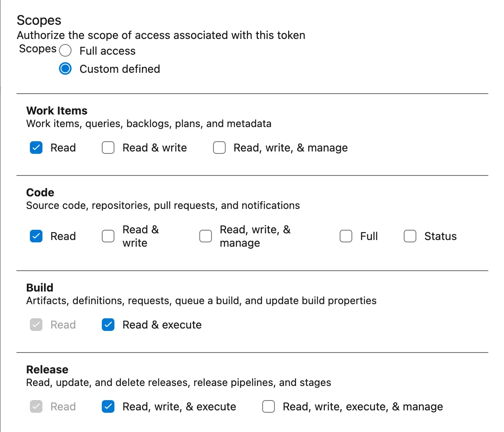Enable Read & write for Code

pyautogui.click(x=108, y=236)
